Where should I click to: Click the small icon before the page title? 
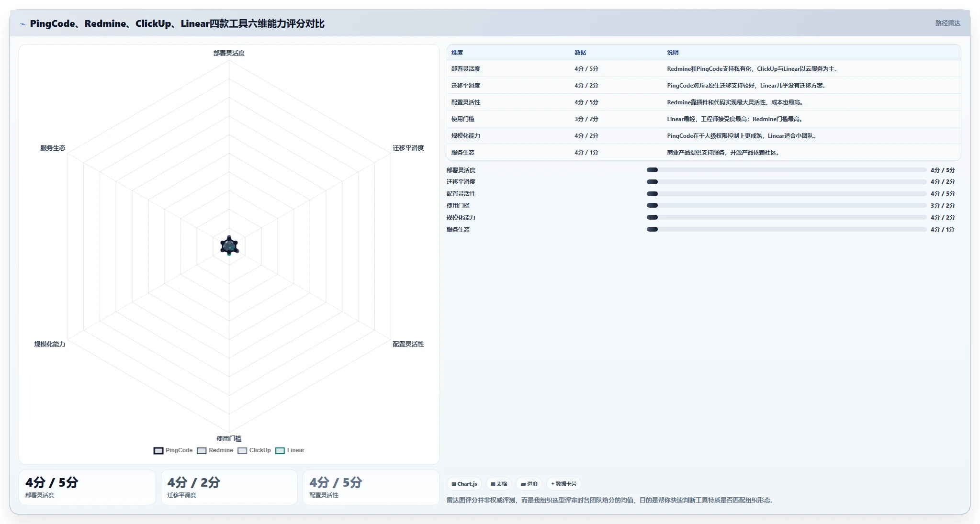tap(23, 24)
